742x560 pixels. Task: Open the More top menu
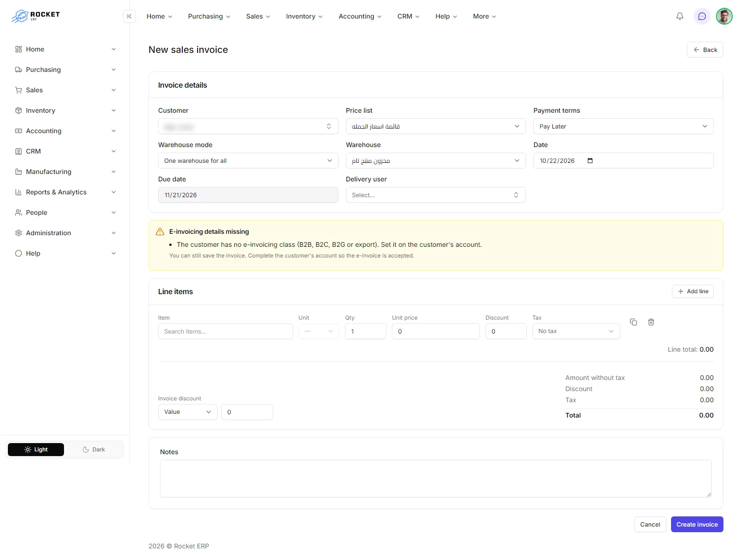point(485,16)
